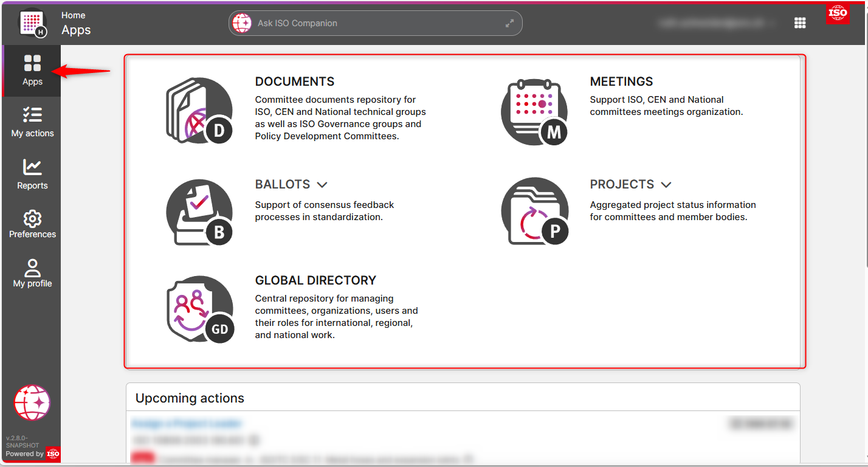Screen dimensions: 868x467
Task: Click the Global Directory description text
Action: click(x=337, y=317)
